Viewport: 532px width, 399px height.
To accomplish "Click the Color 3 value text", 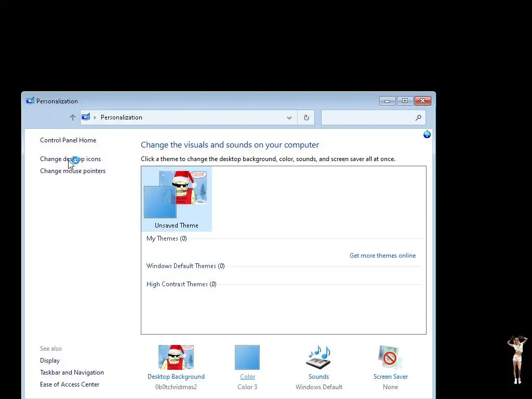I will (247, 387).
